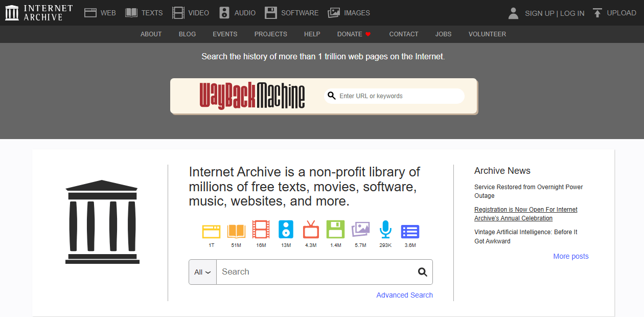Browse the purple images icon labeled 5.7M
644x317 pixels.
(x=360, y=230)
